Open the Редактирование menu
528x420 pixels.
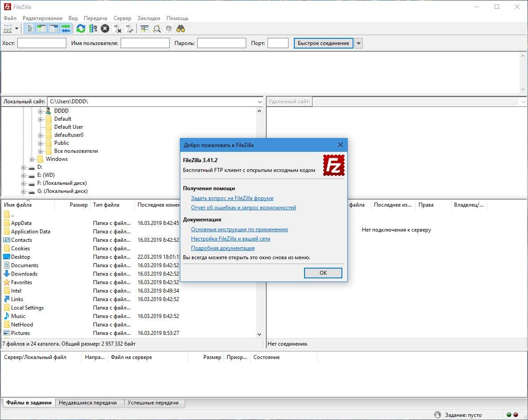[x=42, y=18]
